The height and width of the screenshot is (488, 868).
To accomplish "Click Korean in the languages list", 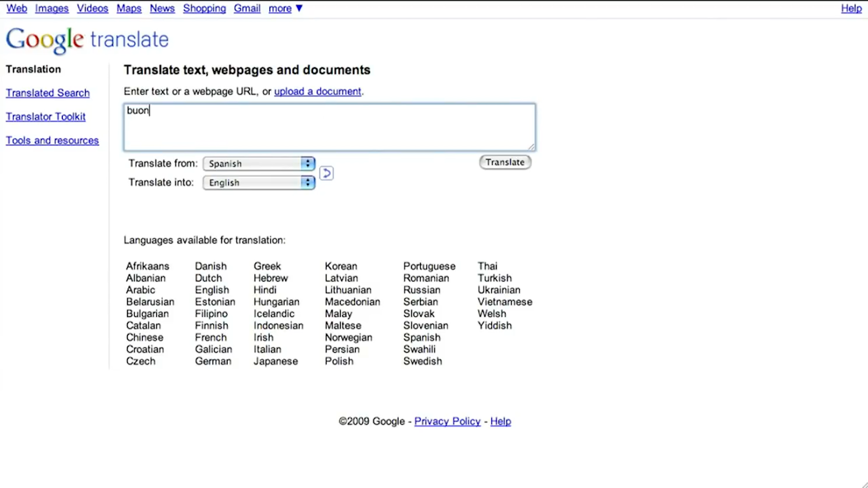I will tap(341, 266).
